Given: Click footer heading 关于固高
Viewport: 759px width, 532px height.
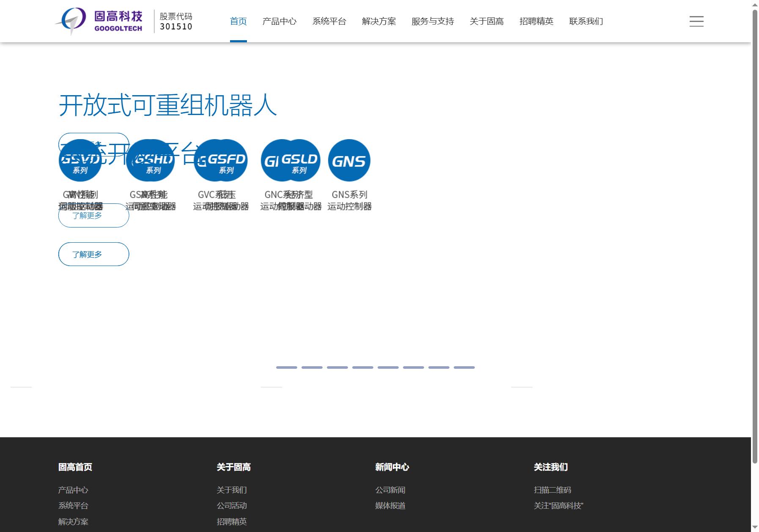Looking at the screenshot, I should coord(234,467).
